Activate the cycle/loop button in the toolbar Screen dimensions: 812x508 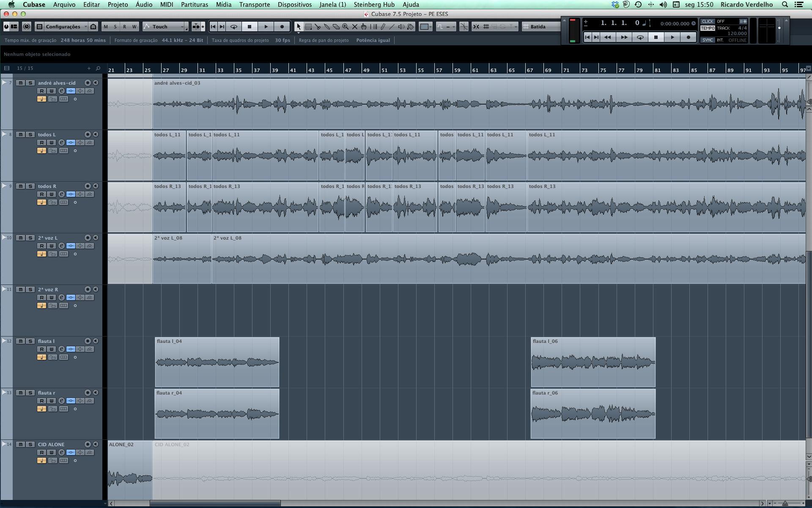[233, 27]
